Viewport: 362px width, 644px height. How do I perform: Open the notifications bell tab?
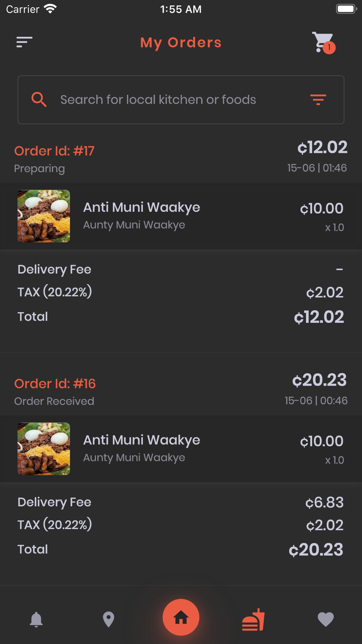pos(36,619)
